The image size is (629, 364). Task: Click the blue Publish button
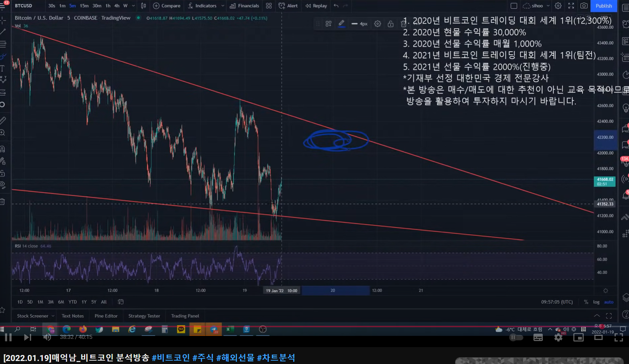point(604,6)
